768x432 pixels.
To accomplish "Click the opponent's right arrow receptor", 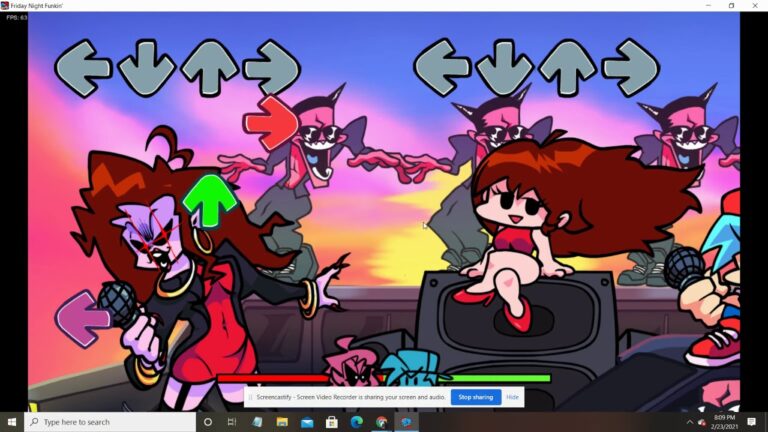I will tap(272, 68).
